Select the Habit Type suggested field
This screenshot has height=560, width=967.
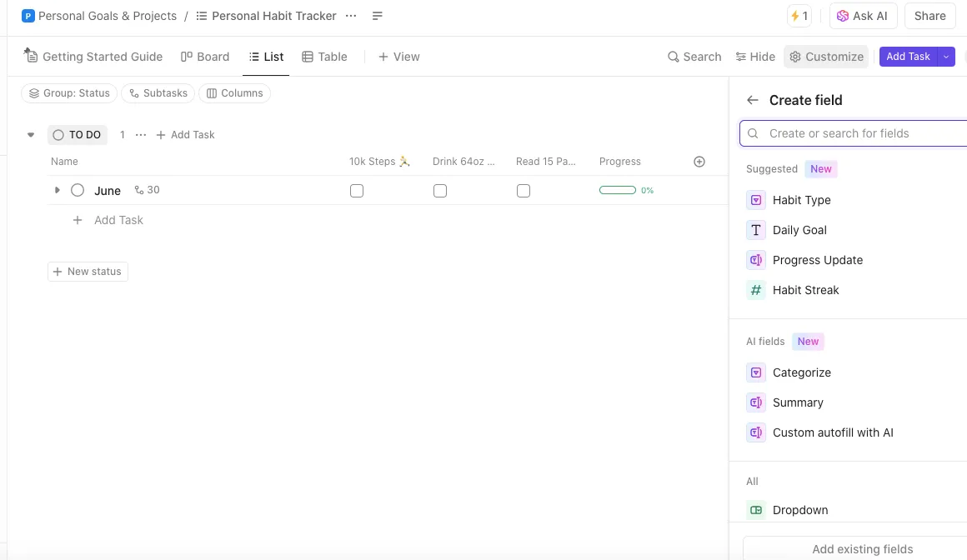(x=801, y=200)
